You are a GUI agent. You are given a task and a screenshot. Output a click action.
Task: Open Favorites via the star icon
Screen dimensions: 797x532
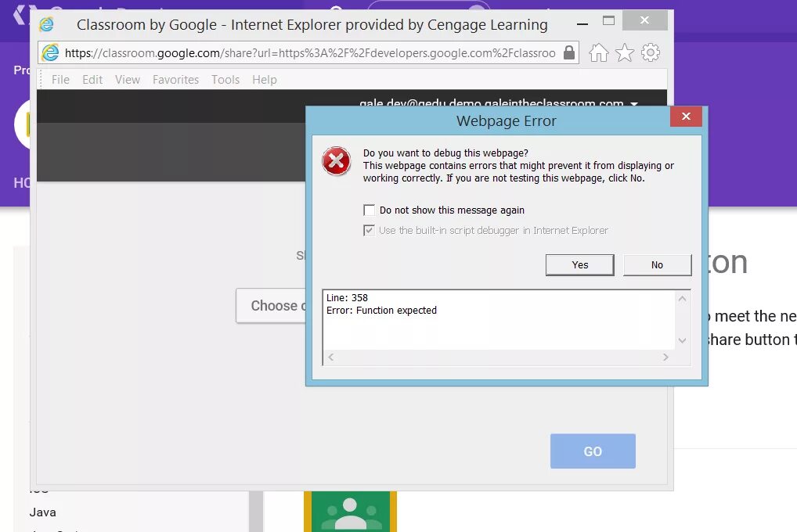(625, 52)
